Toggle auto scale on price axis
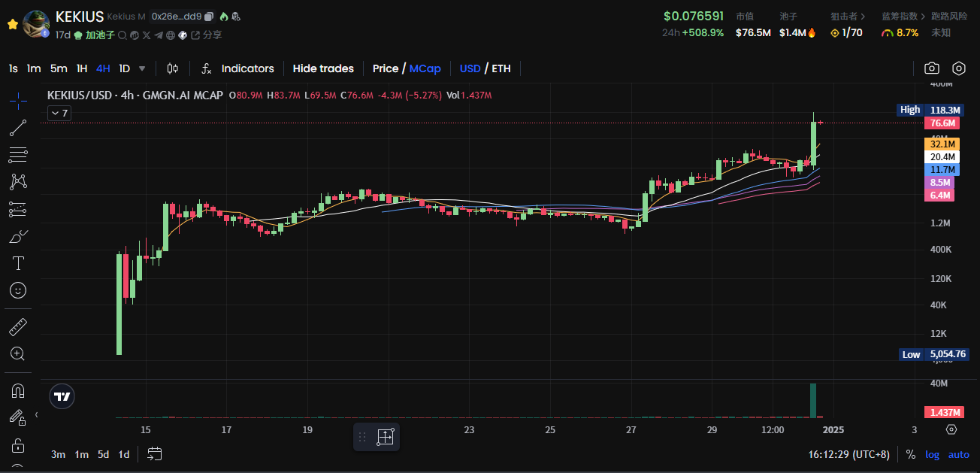Screen dimensions: 980x473 pos(958,454)
